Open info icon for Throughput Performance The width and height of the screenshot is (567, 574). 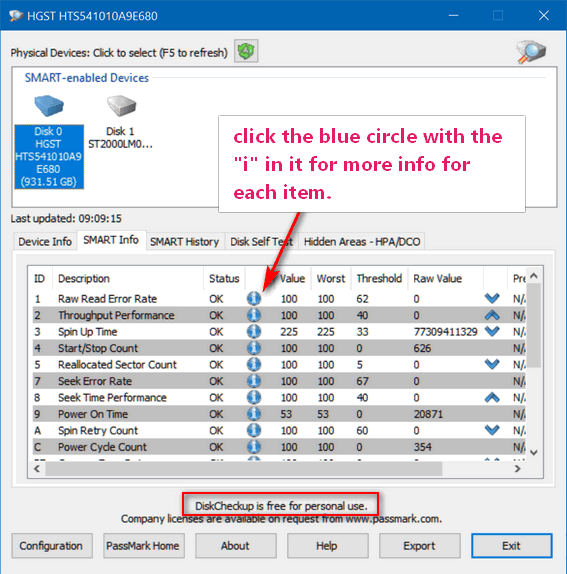click(x=254, y=315)
